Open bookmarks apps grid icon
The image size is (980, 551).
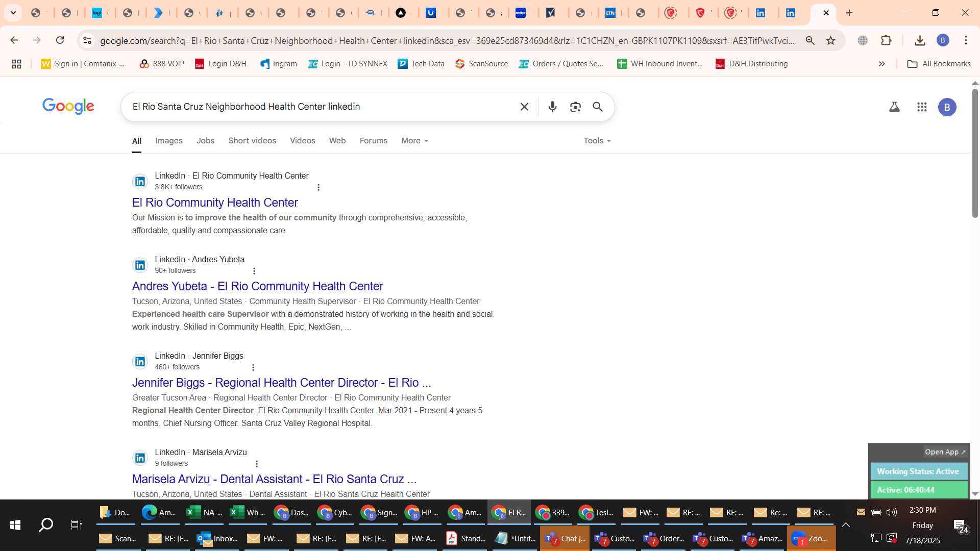click(16, 64)
